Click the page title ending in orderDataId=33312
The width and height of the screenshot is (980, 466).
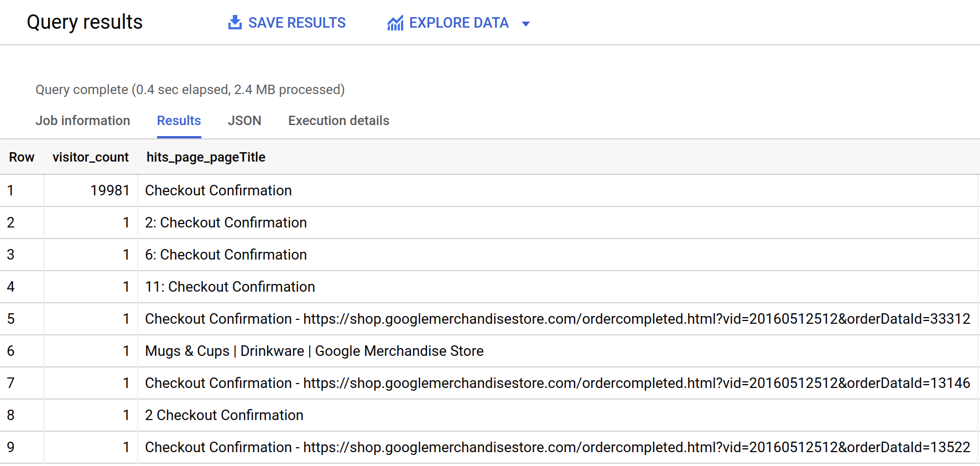[x=557, y=319]
